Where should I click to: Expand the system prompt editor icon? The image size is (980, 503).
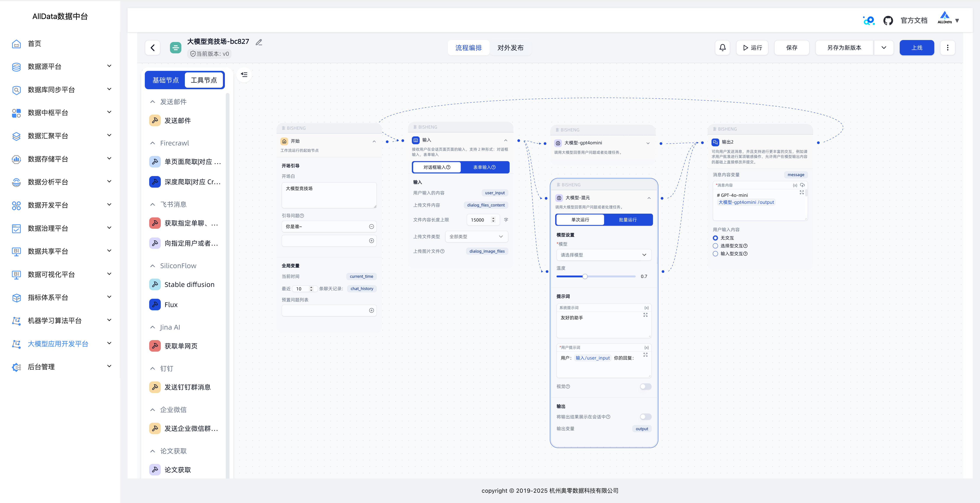click(645, 315)
